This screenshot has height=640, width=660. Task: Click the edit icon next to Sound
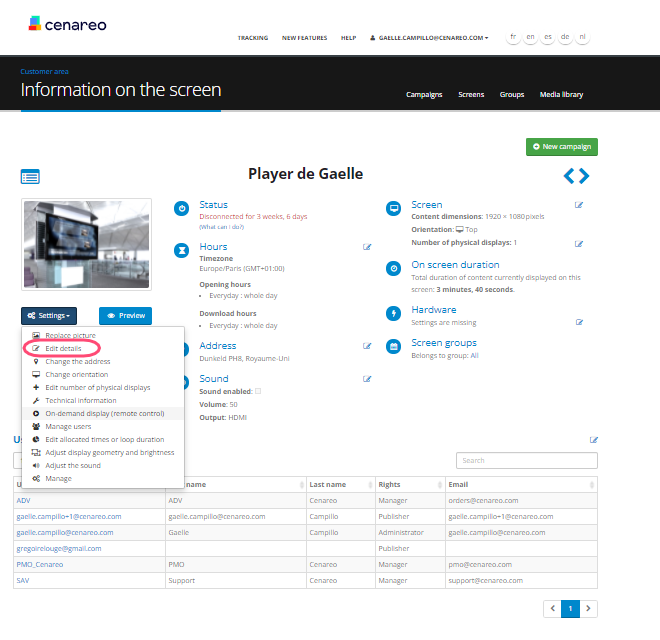[367, 379]
